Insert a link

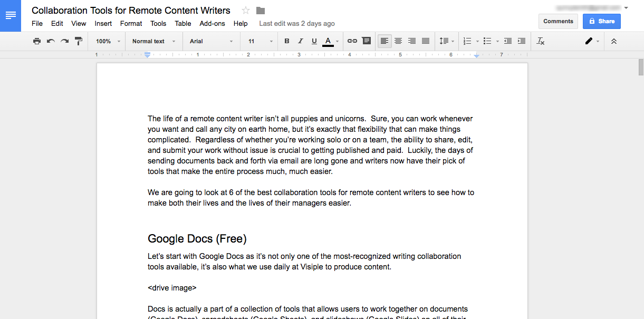click(352, 41)
